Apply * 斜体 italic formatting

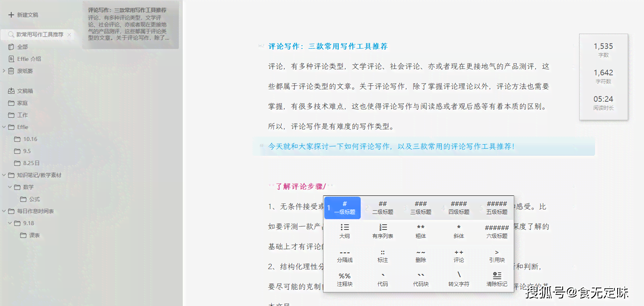tap(459, 232)
